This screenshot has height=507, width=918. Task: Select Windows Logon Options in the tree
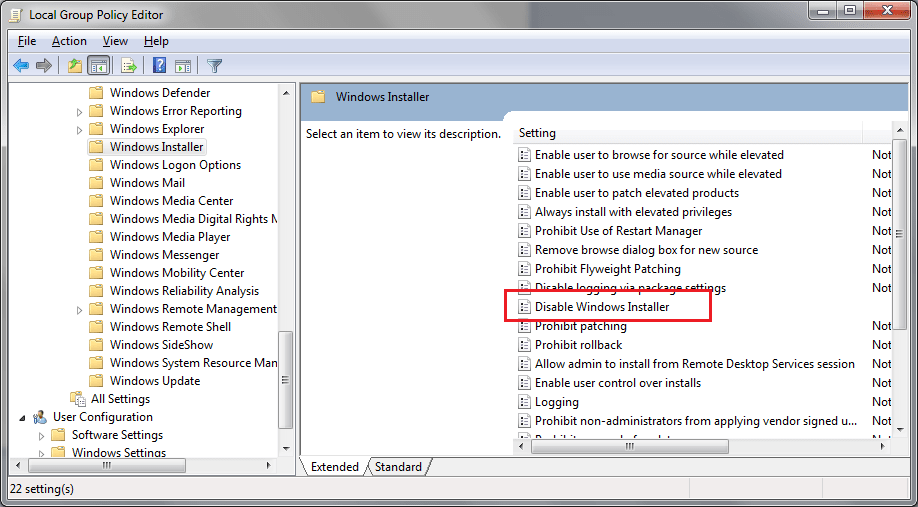coord(175,165)
